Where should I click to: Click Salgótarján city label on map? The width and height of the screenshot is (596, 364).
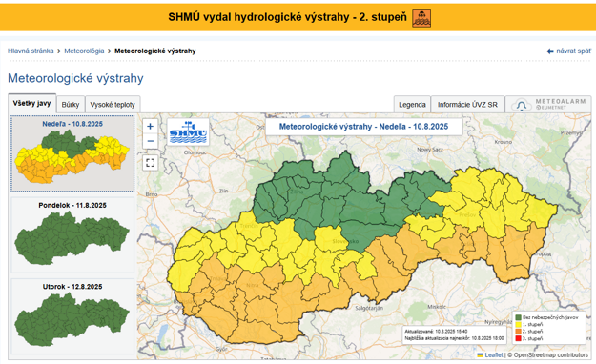[369, 308]
